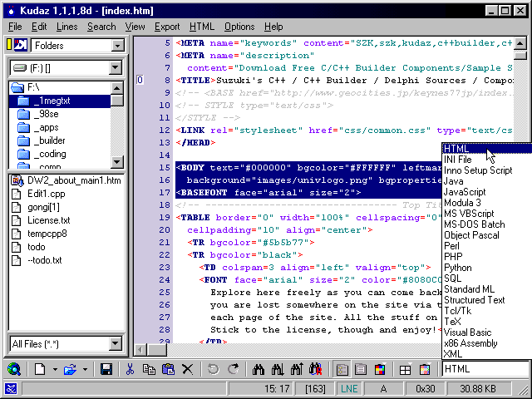The image size is (532, 399).
Task: Open the All Files (*.*) filter dropdown
Action: click(116, 344)
